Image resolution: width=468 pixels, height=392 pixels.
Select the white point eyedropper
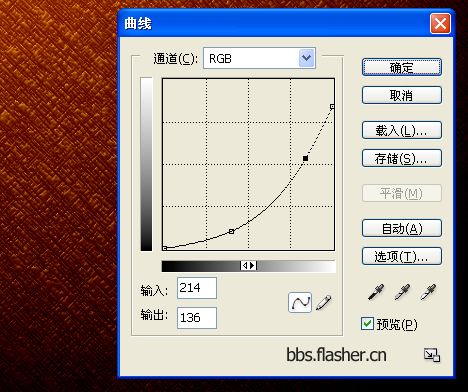[428, 292]
